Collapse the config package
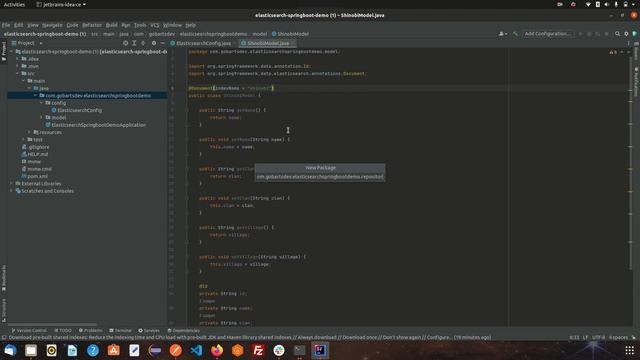This screenshot has height=360, width=640. (x=41, y=103)
